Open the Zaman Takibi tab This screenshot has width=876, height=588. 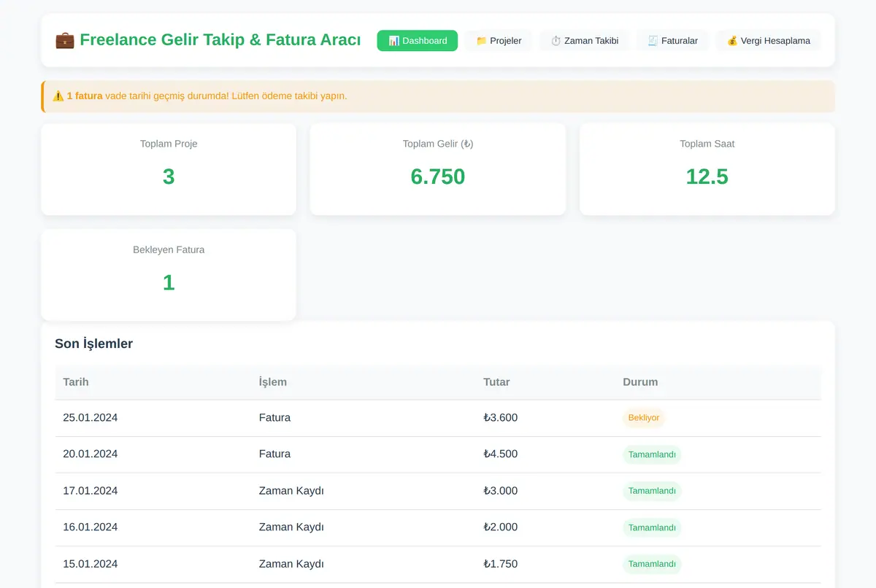(584, 41)
